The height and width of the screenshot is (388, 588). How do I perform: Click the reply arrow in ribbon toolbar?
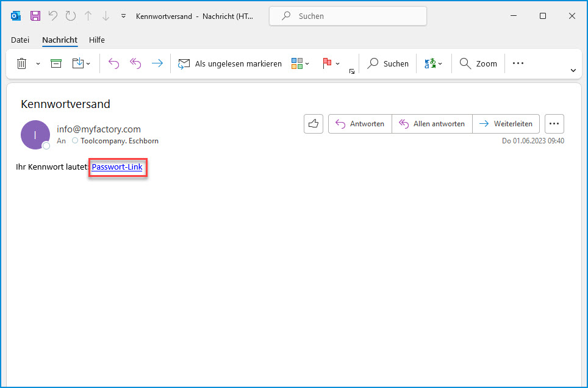tap(113, 63)
